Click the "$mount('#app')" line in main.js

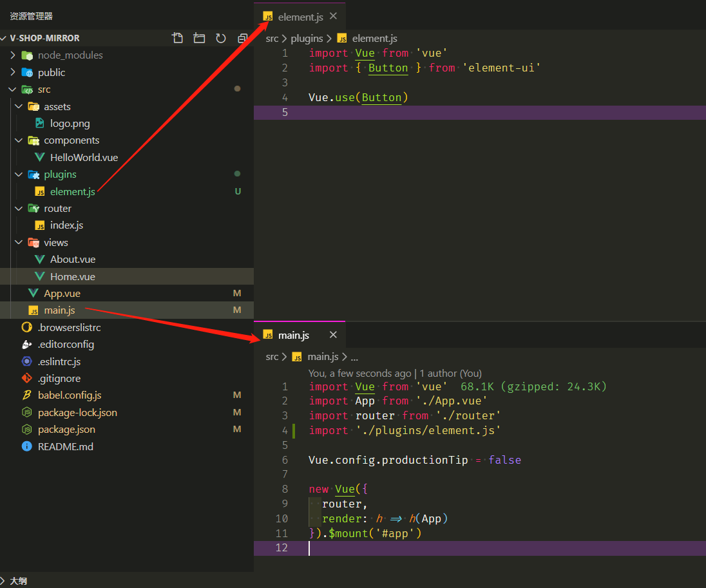coord(365,533)
